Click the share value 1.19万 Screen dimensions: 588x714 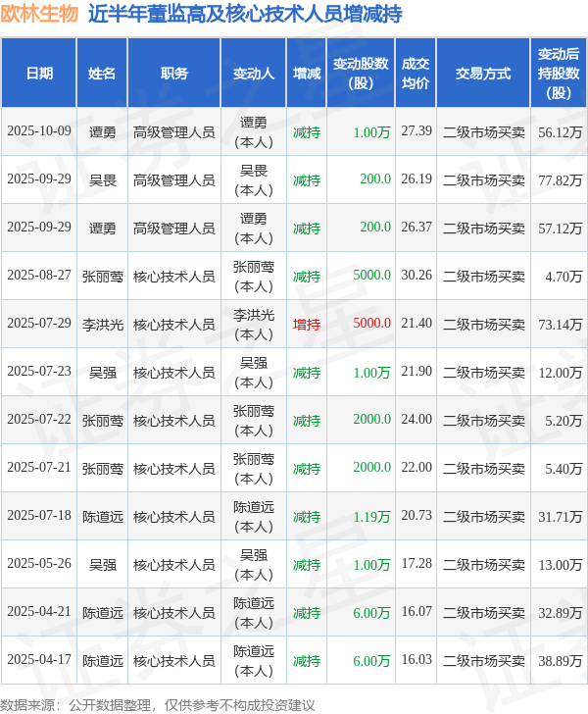371,517
